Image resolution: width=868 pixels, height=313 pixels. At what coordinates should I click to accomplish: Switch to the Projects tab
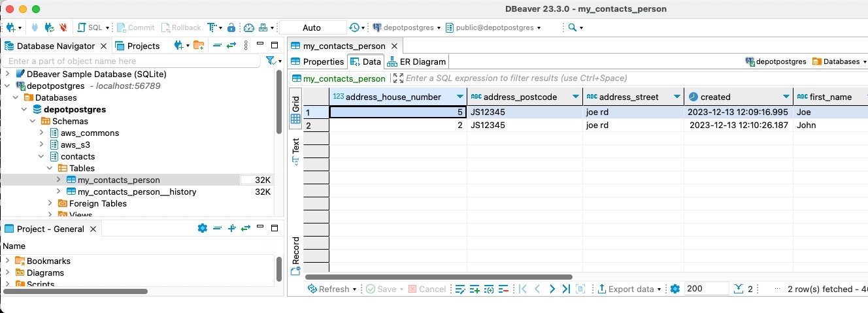pos(138,46)
